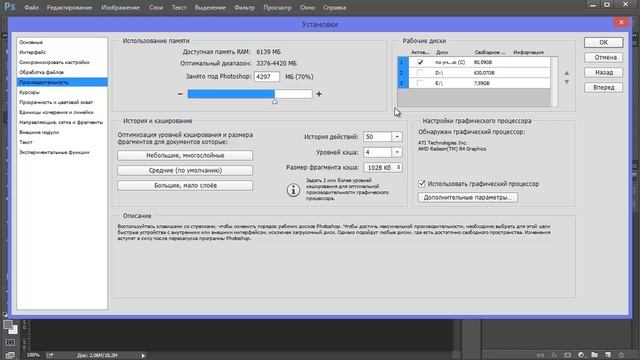Click 'Дополнительные параметры...' button
The image size is (640, 360).
[468, 198]
